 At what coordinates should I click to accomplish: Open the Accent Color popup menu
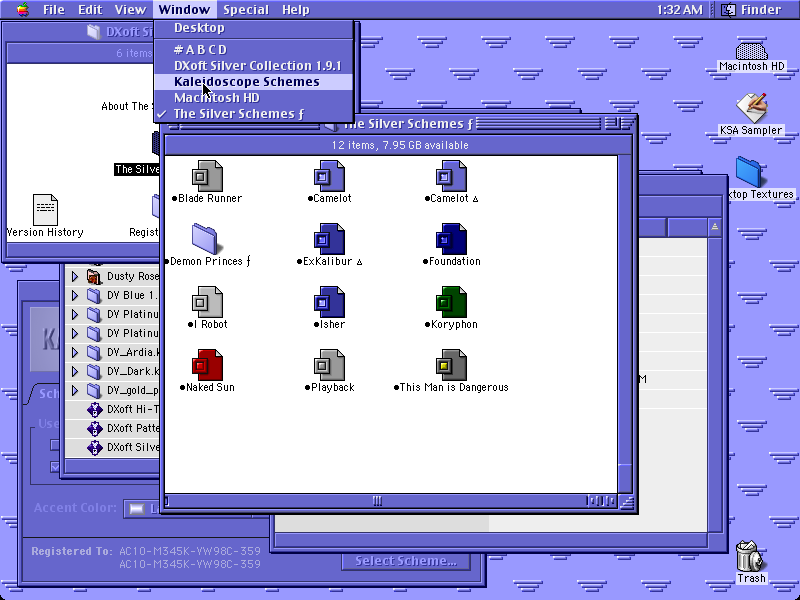pyautogui.click(x=142, y=508)
